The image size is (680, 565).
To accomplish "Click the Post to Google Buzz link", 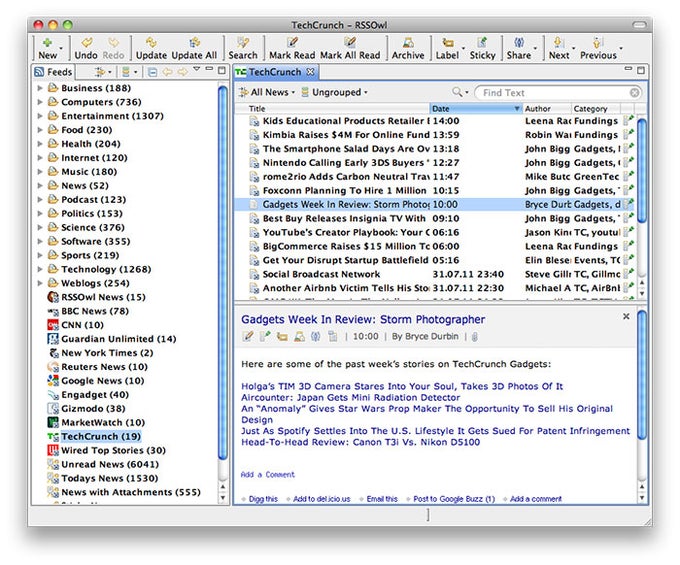I will coord(454,499).
